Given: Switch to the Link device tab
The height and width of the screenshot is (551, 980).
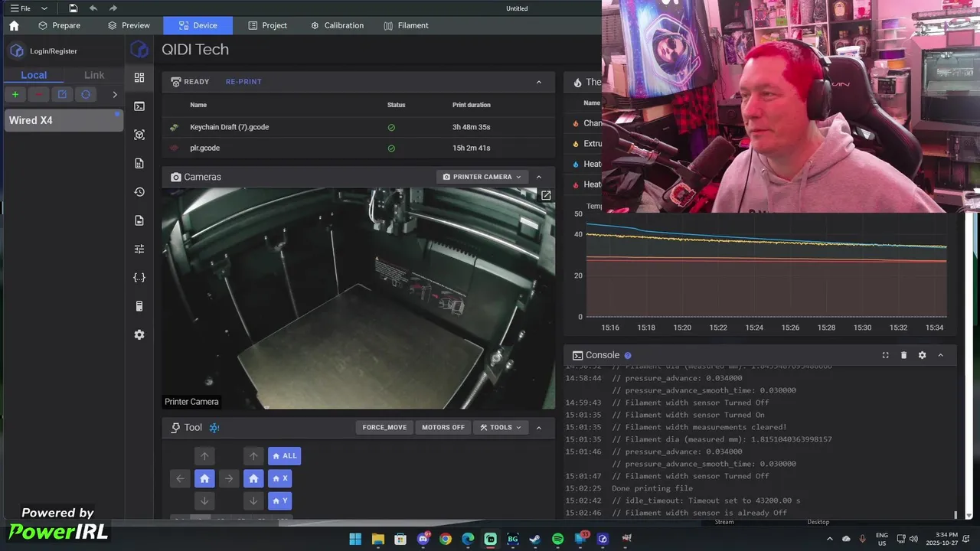Looking at the screenshot, I should (94, 75).
